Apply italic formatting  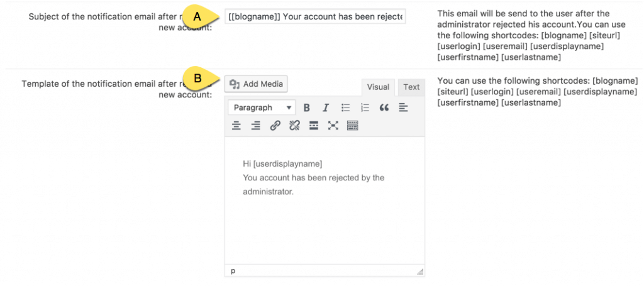click(326, 107)
